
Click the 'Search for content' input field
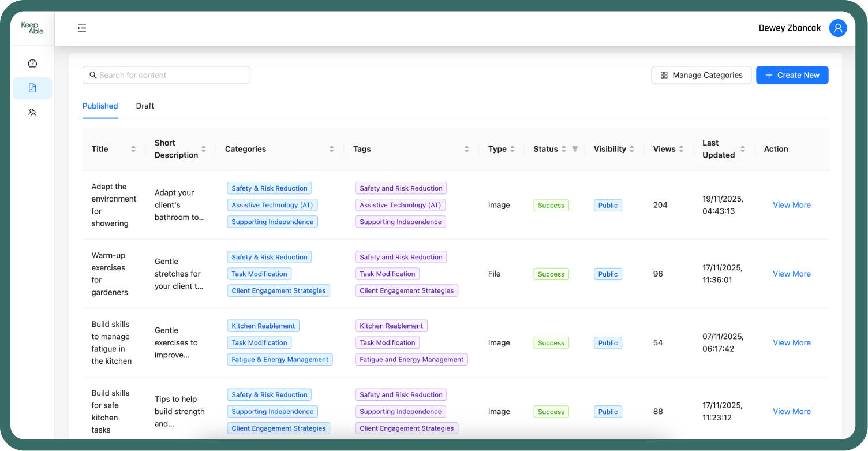166,75
